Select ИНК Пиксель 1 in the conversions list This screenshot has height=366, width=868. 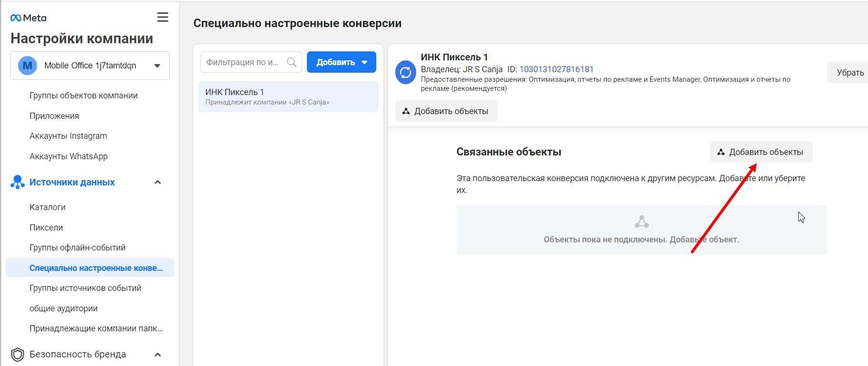point(288,96)
